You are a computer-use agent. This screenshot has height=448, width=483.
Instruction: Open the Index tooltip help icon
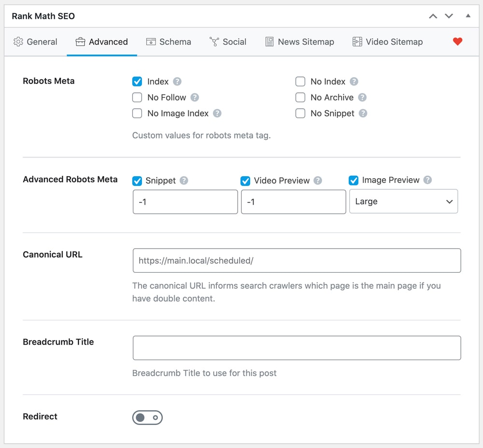point(177,81)
